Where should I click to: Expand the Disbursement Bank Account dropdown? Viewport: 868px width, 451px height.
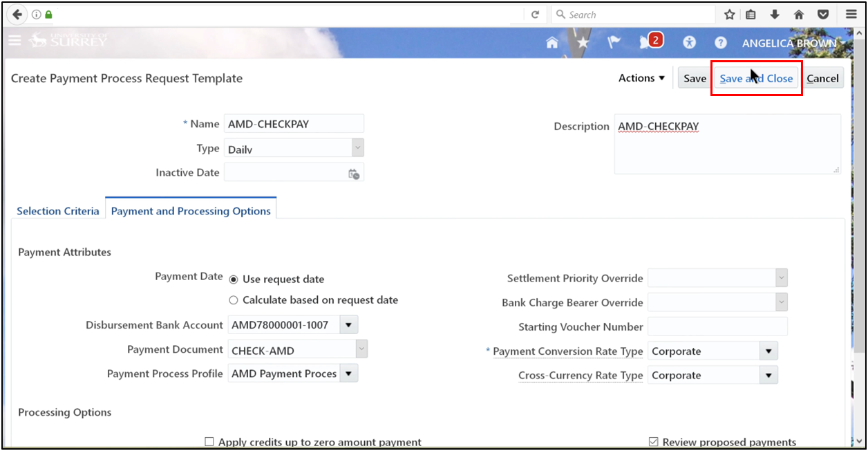pyautogui.click(x=348, y=324)
